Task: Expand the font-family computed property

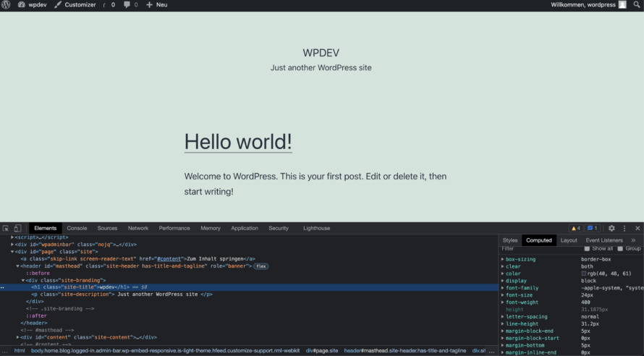Action: (503, 288)
